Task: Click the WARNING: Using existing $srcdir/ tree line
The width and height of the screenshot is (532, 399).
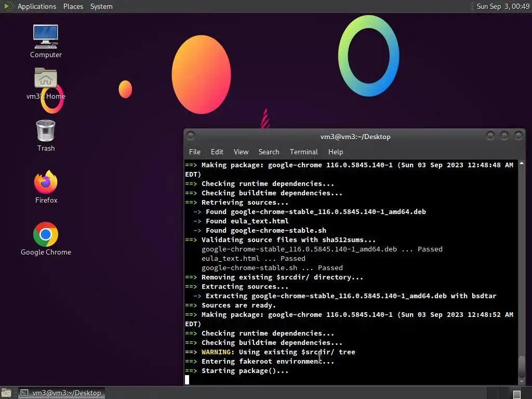Action: (x=270, y=352)
